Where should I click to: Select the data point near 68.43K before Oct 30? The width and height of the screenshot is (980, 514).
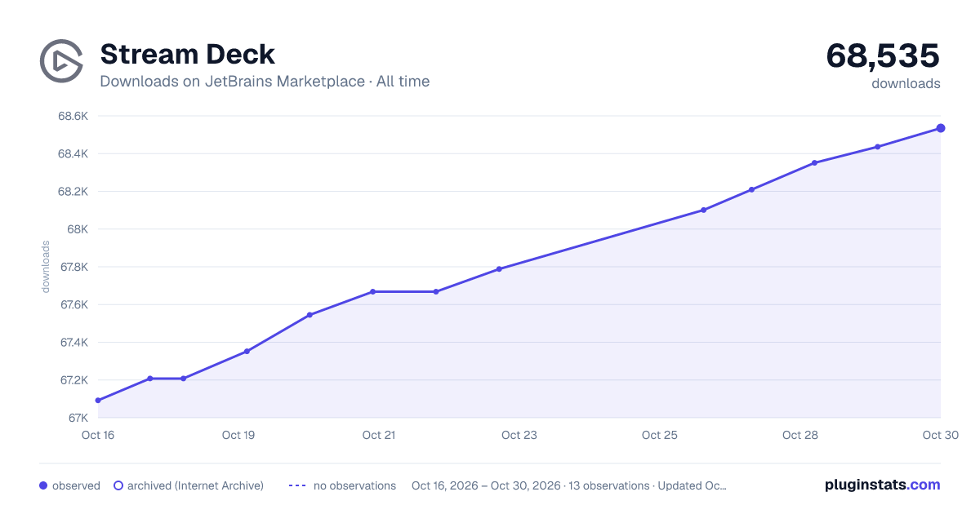click(x=878, y=147)
